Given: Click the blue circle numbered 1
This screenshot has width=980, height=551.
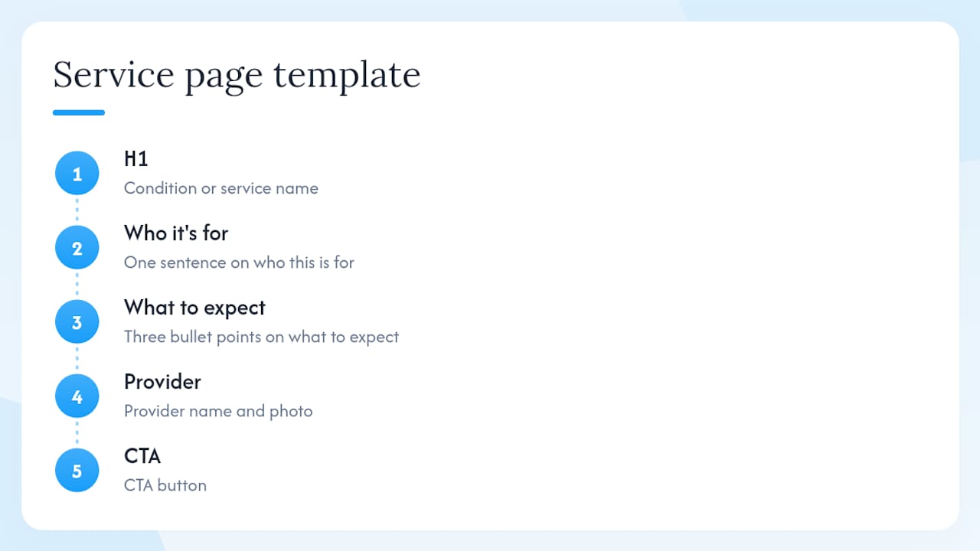Looking at the screenshot, I should point(77,174).
